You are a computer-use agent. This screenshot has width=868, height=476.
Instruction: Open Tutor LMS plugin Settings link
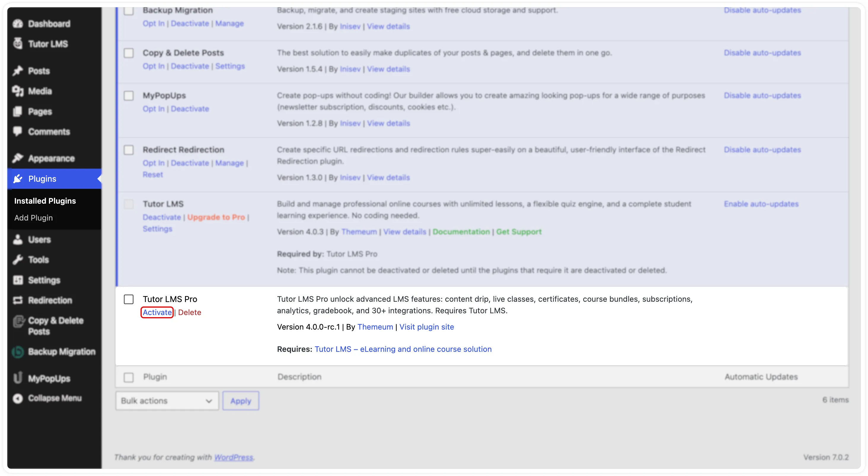[157, 229]
